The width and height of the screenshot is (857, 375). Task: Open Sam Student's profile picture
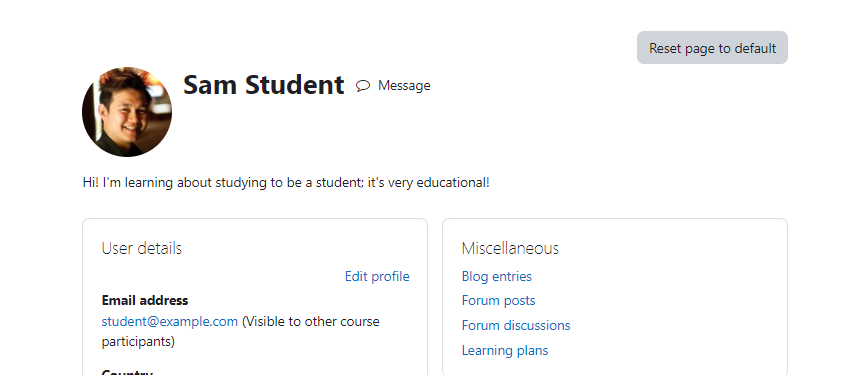[x=127, y=112]
